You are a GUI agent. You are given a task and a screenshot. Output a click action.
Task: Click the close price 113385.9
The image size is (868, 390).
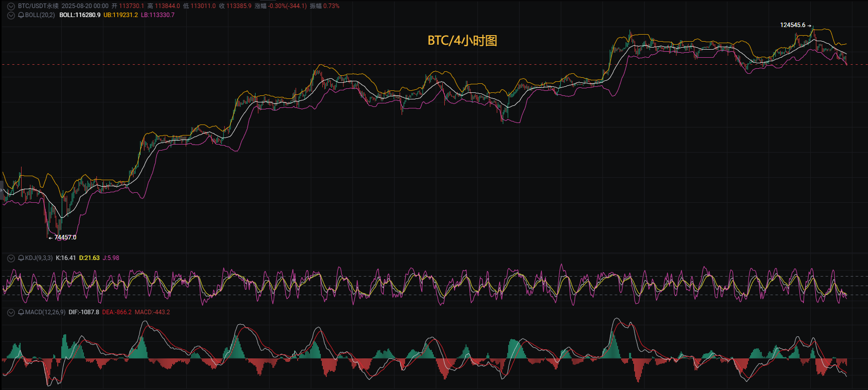point(239,6)
